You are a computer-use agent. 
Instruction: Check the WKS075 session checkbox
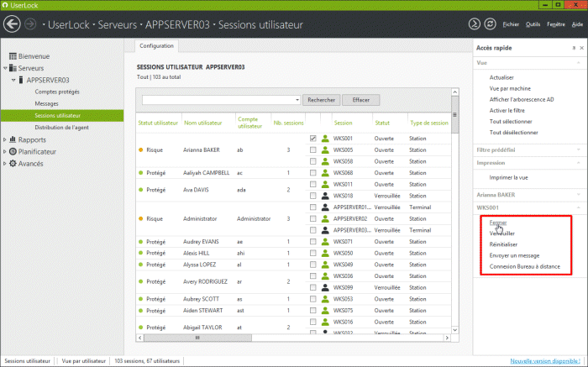[x=313, y=311]
